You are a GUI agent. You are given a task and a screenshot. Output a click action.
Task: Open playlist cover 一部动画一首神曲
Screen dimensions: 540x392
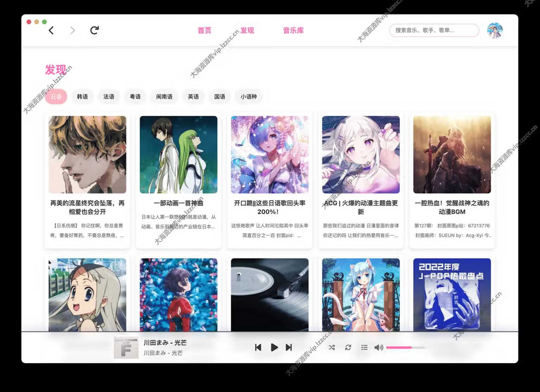coord(179,155)
